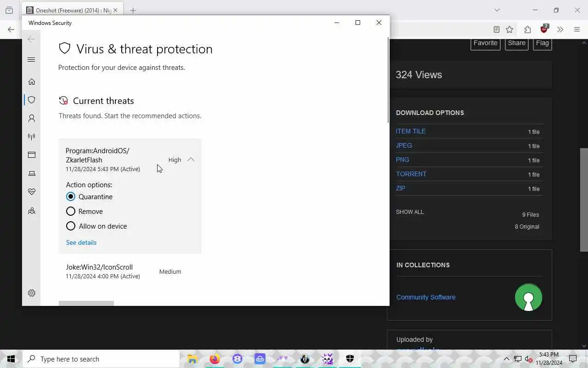Image resolution: width=588 pixels, height=368 pixels.
Task: Select the Remove option
Action: tap(84, 211)
